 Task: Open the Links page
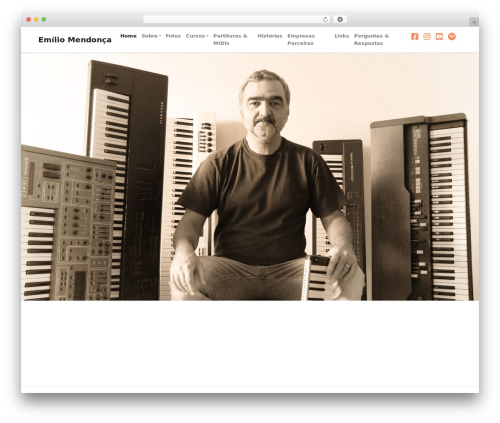click(342, 36)
